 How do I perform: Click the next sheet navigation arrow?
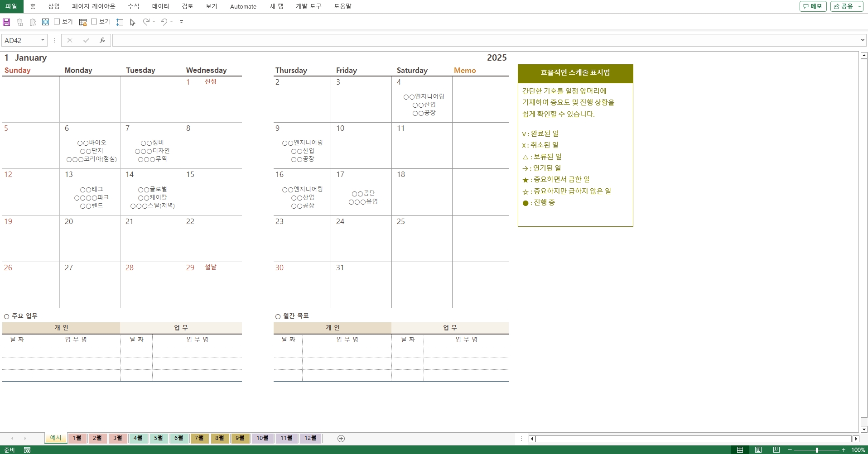coord(25,438)
